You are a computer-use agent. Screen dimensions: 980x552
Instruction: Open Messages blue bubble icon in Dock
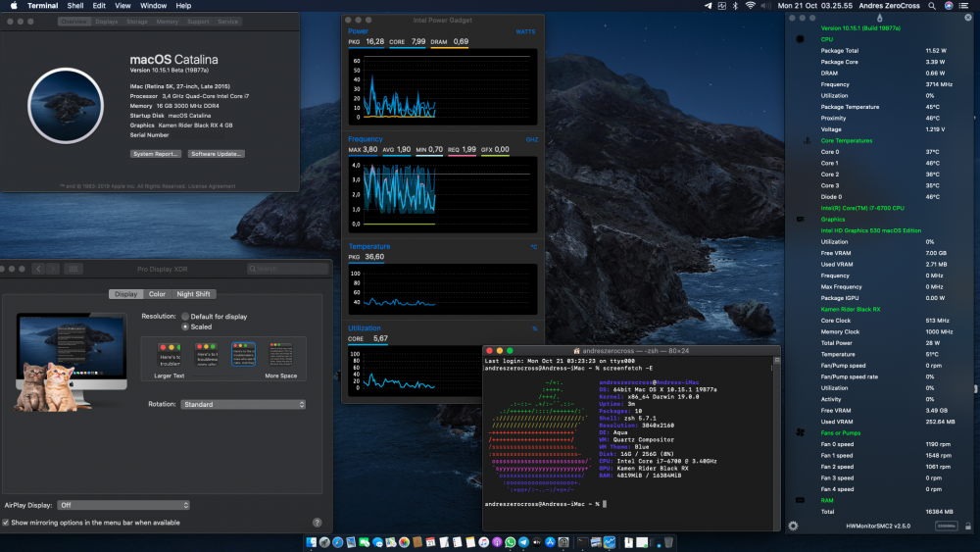(x=377, y=542)
